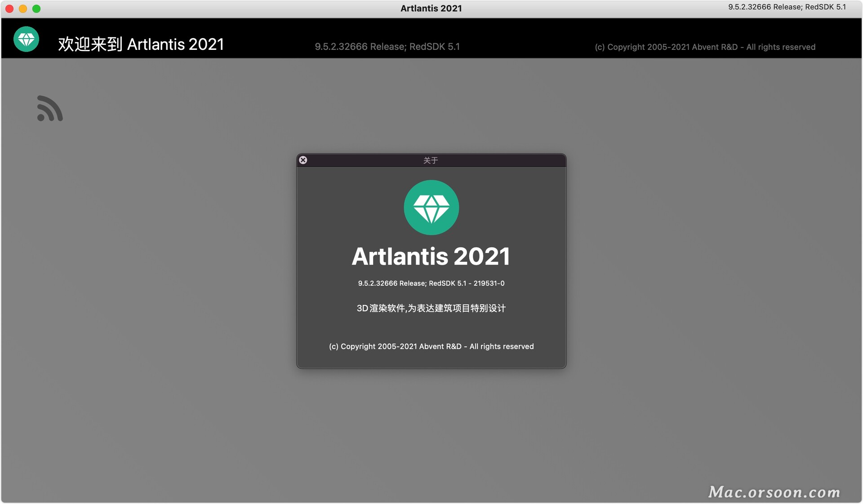Click the RSS news feed icon
This screenshot has width=863, height=504.
click(x=49, y=108)
